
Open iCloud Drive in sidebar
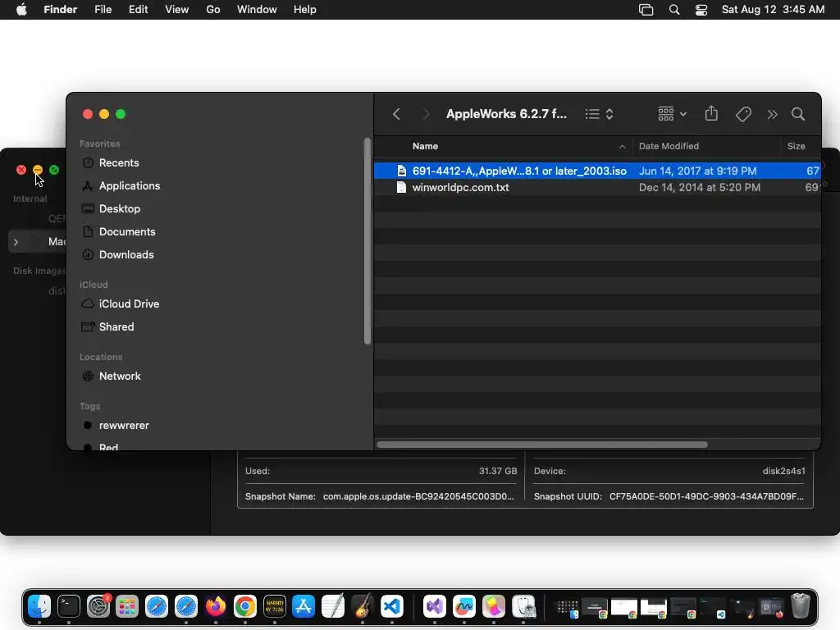coord(129,304)
